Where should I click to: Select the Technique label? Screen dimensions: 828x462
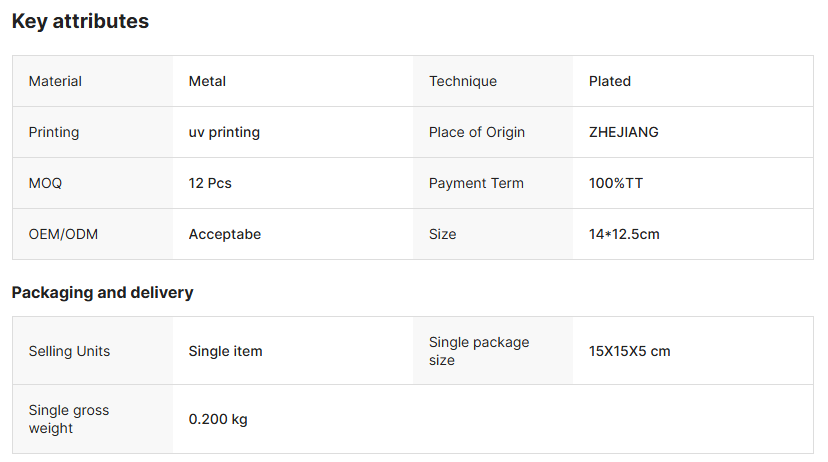[x=462, y=81]
